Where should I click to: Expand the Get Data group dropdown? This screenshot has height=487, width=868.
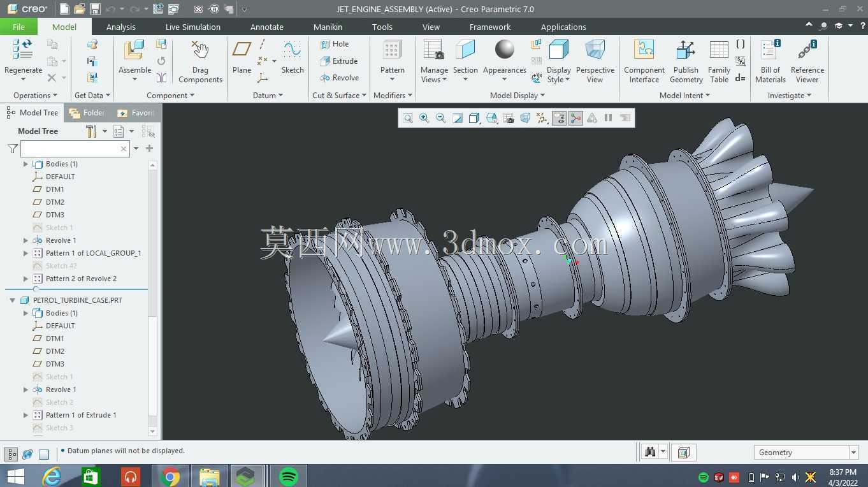[x=92, y=96]
